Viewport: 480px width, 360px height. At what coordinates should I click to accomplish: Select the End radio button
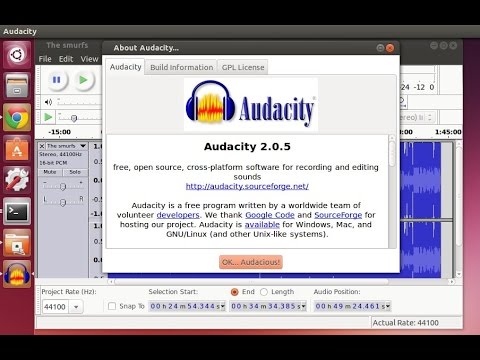coord(235,292)
